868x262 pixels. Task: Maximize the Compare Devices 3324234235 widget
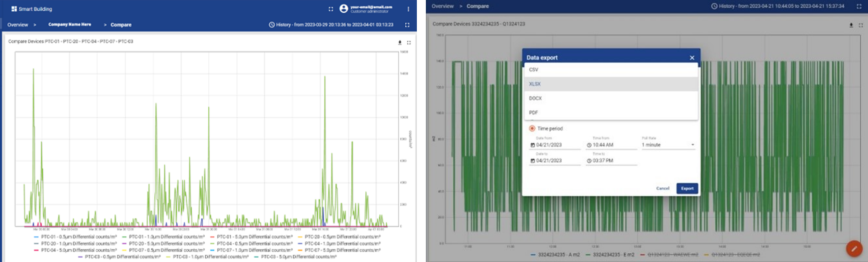click(860, 25)
